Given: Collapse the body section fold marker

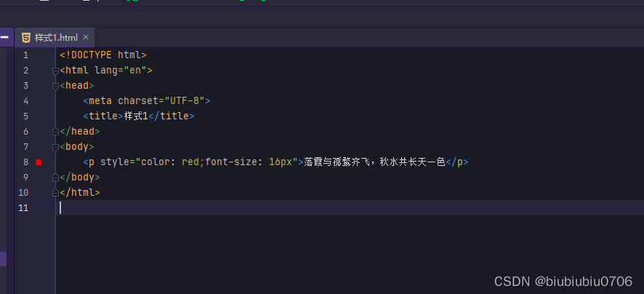Looking at the screenshot, I should pos(55,147).
